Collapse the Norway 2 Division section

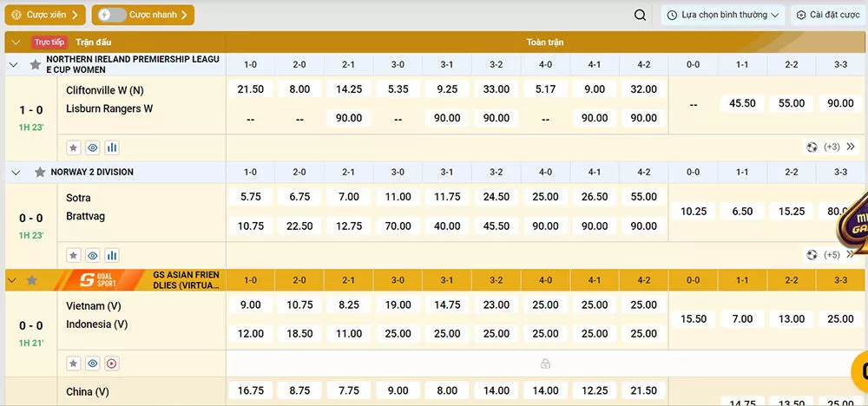pos(16,173)
